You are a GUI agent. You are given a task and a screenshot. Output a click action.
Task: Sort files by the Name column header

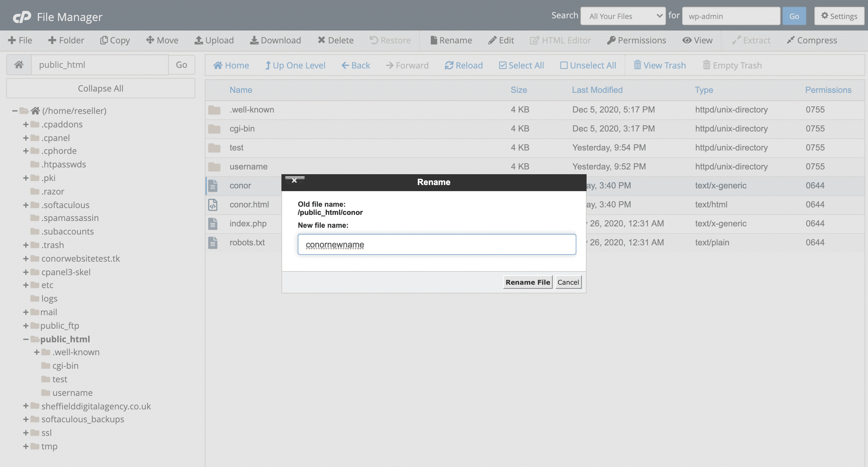[x=241, y=90]
